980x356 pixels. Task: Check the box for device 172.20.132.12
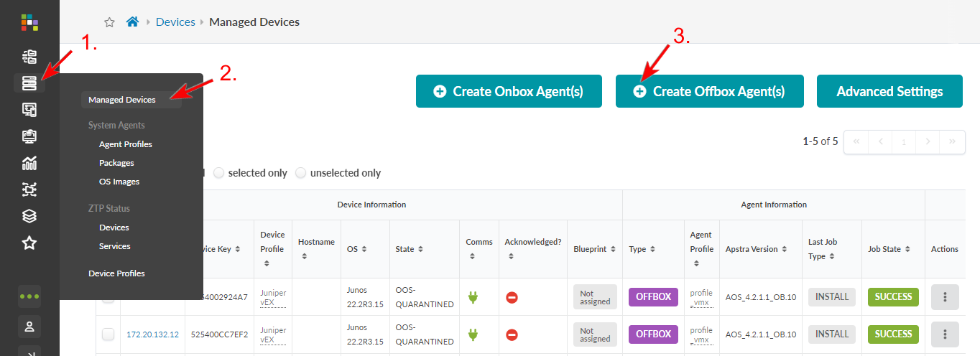pos(108,334)
